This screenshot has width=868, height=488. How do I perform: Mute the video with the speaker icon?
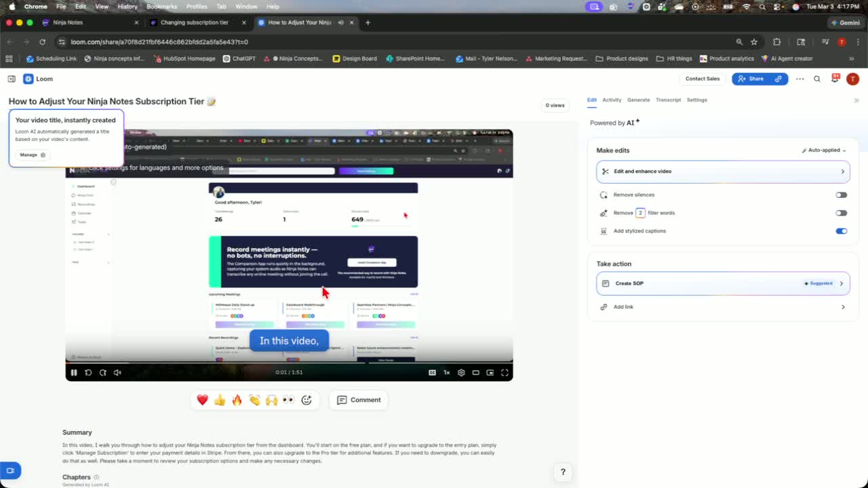tap(117, 372)
